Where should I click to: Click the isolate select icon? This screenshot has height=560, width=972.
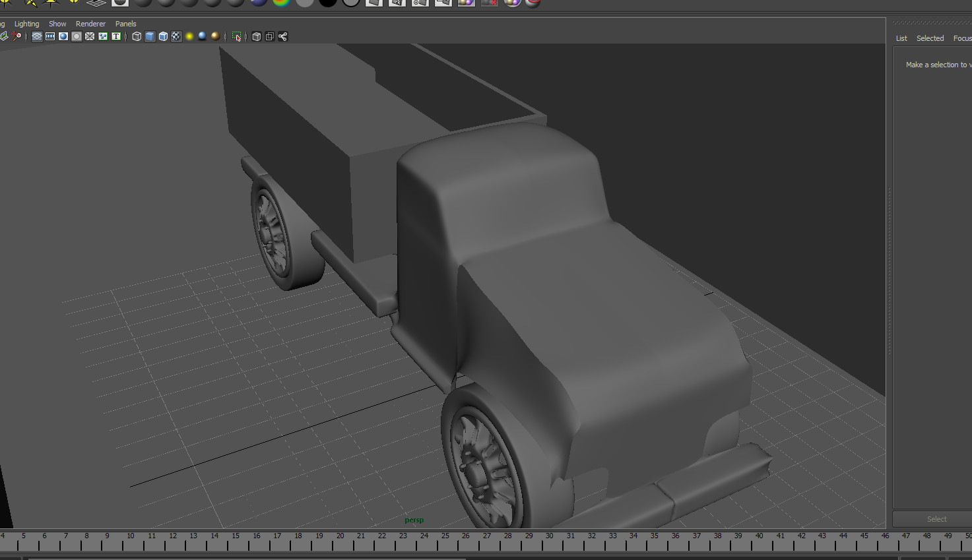[x=237, y=36]
